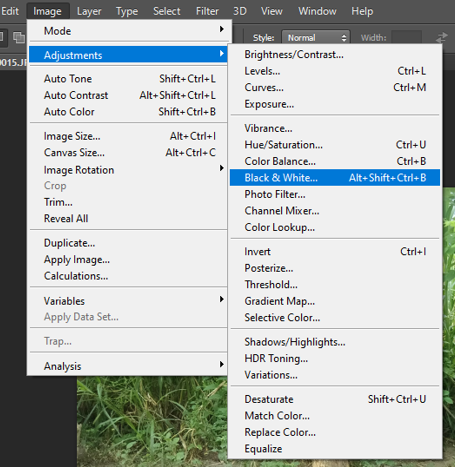Viewport: 455px width, 467px height.
Task: Open Replace Color dialog
Action: 335,432
